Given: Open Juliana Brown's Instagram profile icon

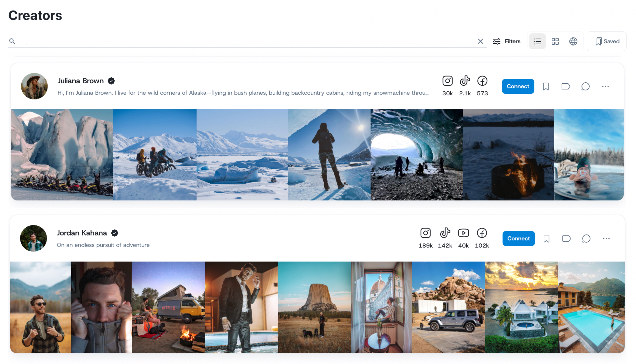Looking at the screenshot, I should point(447,81).
